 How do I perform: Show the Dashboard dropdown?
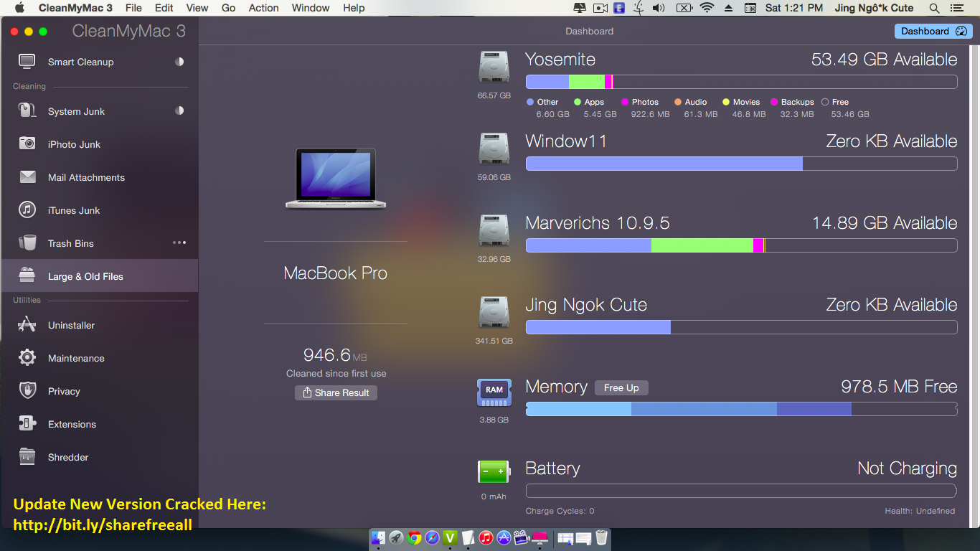pyautogui.click(x=933, y=31)
